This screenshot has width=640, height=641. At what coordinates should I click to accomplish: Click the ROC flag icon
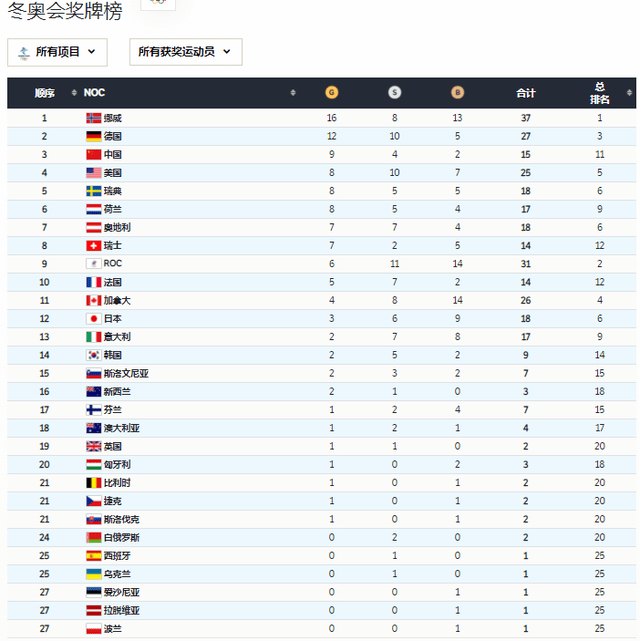coord(94,264)
